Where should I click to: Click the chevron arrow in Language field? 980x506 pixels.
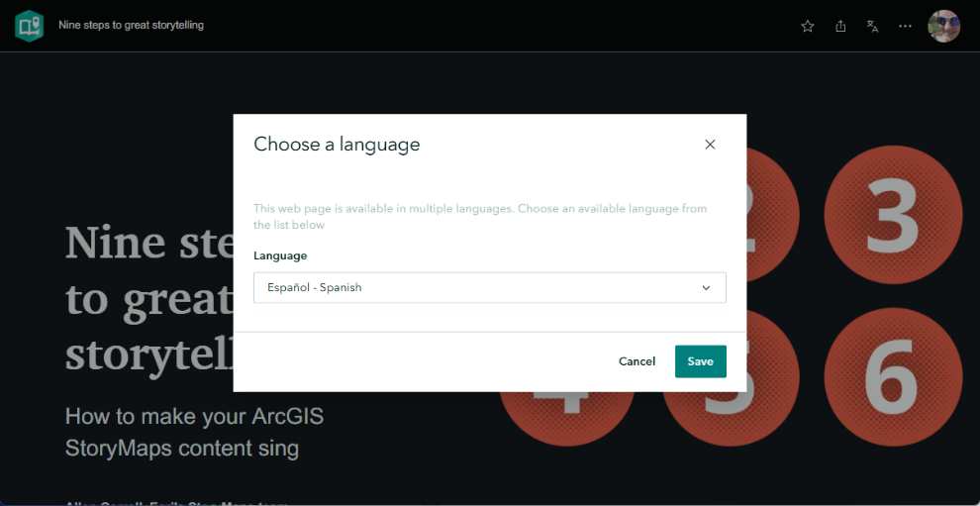pos(706,288)
